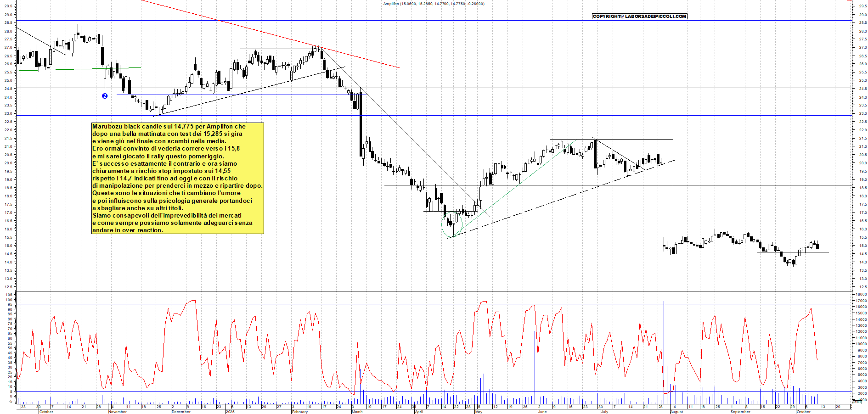868x414 pixels.
Task: Select the June label on the time axis
Action: [542, 412]
